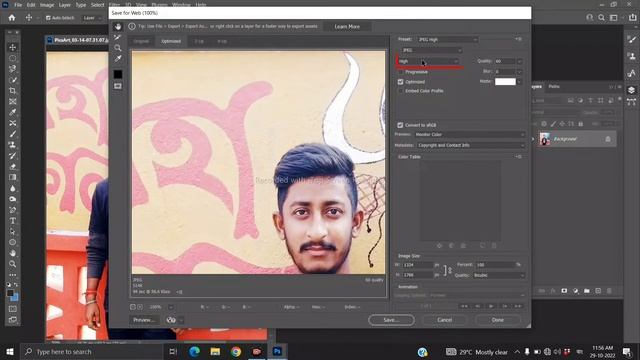Click the image width input field
This screenshot has width=640, height=360.
[x=418, y=265]
